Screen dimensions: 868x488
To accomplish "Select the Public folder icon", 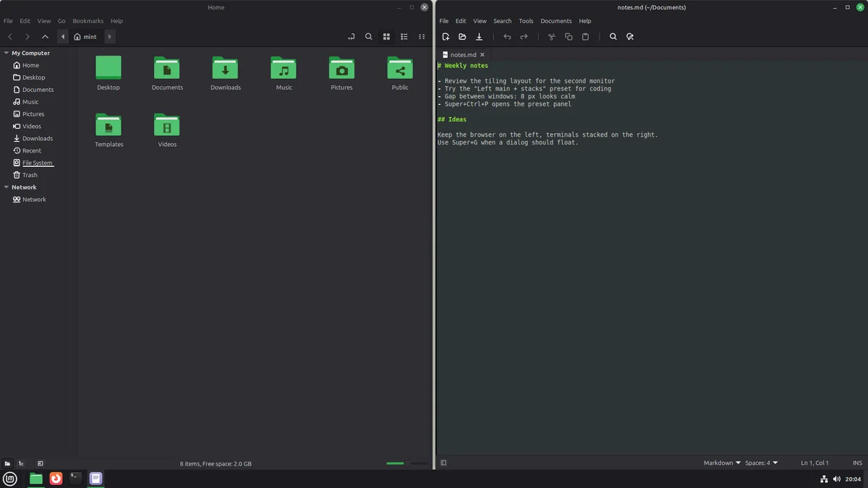I will (x=400, y=68).
